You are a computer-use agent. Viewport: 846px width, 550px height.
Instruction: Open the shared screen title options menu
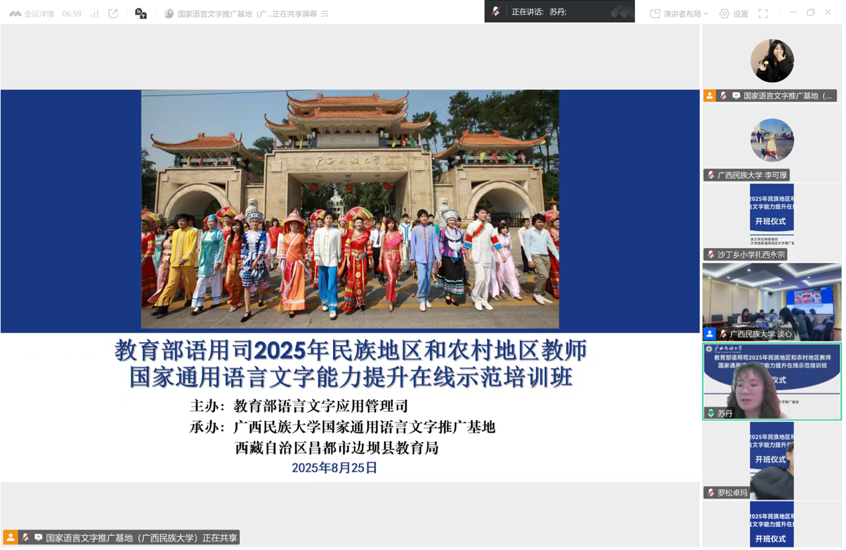325,14
